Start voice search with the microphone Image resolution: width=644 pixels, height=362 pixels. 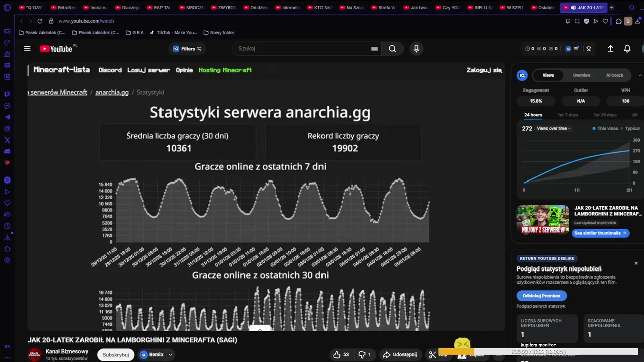[416, 49]
